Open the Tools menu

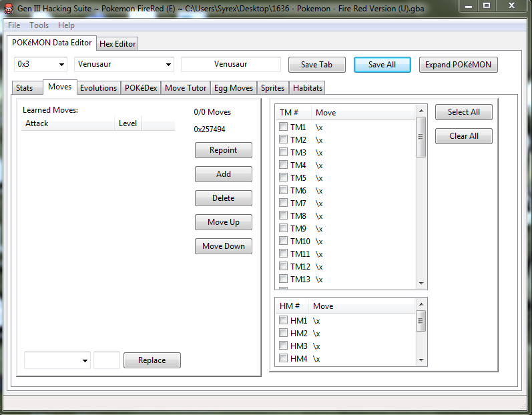pos(39,25)
